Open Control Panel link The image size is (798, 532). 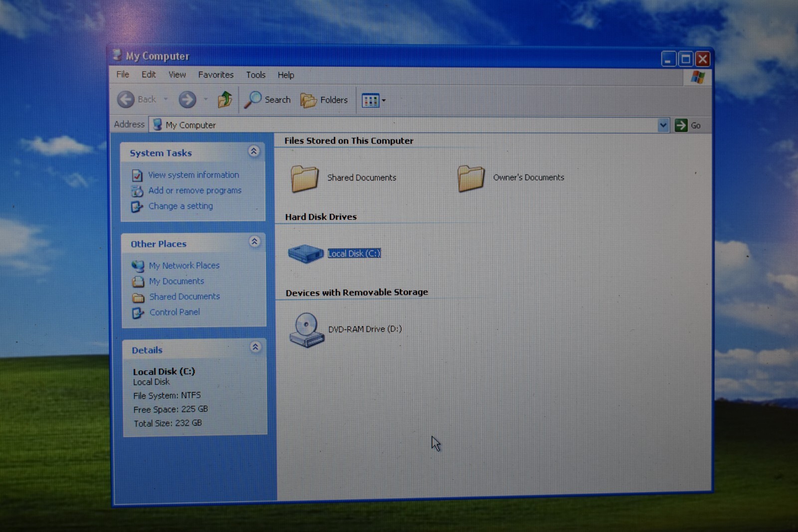coord(175,312)
